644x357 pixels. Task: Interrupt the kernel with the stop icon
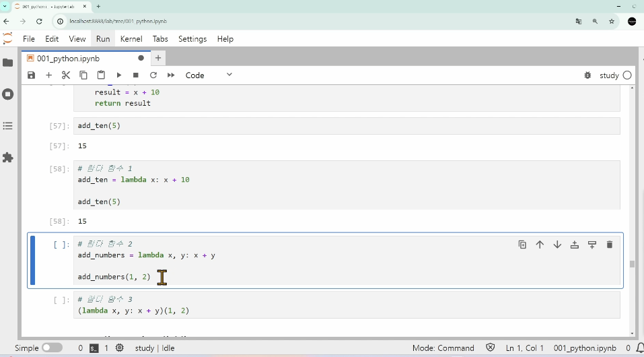click(x=136, y=75)
